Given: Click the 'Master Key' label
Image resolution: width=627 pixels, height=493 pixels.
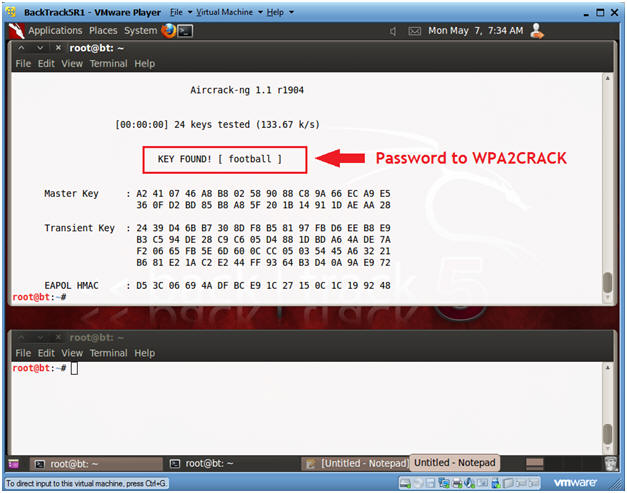Looking at the screenshot, I should tap(71, 194).
